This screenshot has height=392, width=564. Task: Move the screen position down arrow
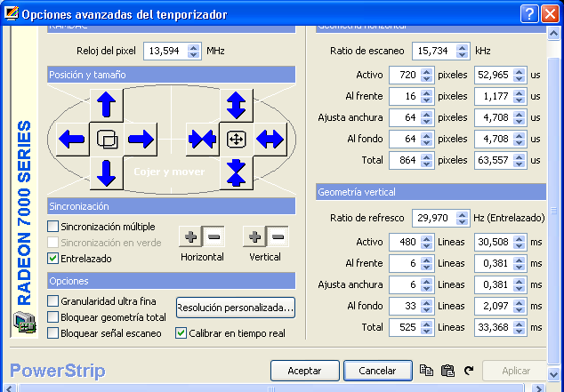[x=107, y=173]
